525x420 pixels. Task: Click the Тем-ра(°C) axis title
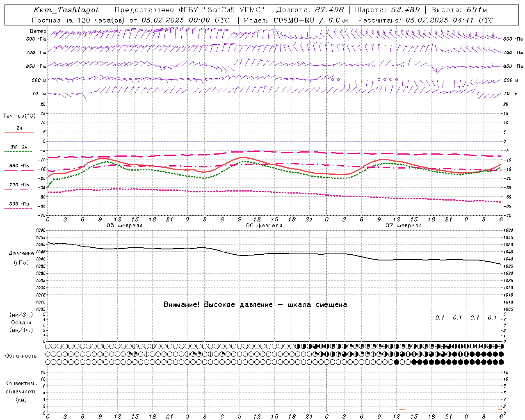pyautogui.click(x=19, y=116)
